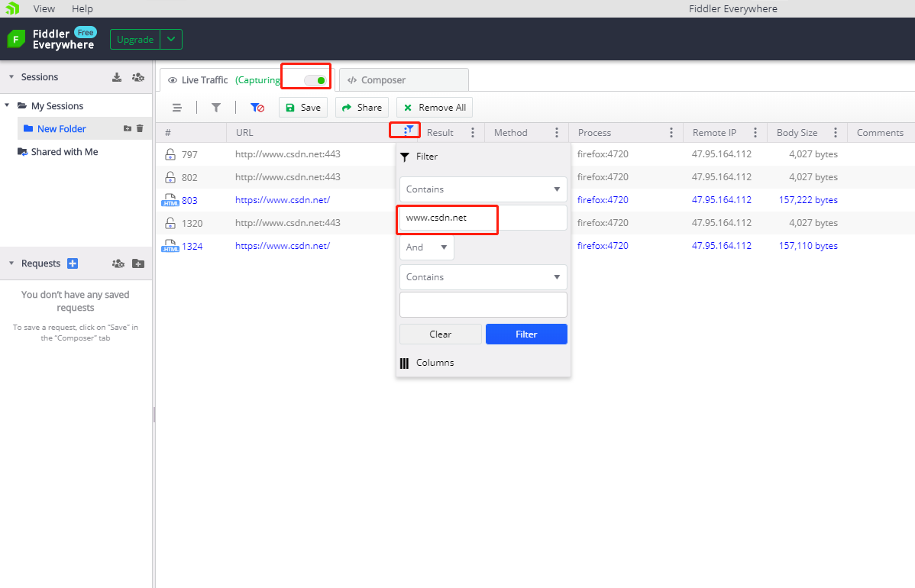The image size is (915, 588).
Task: Click the URL column header
Action: pyautogui.click(x=244, y=133)
